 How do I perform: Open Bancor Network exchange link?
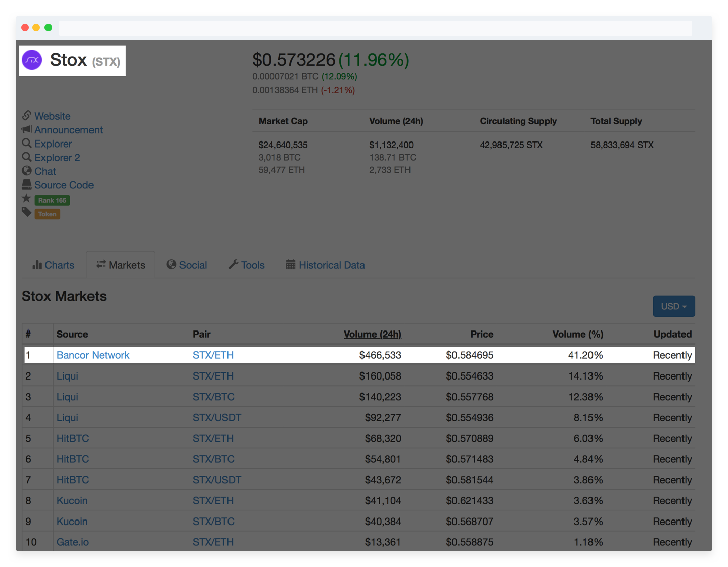pos(93,355)
